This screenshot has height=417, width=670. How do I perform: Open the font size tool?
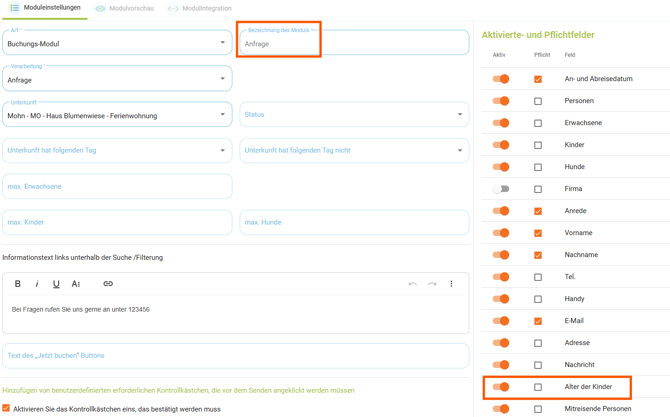point(76,284)
